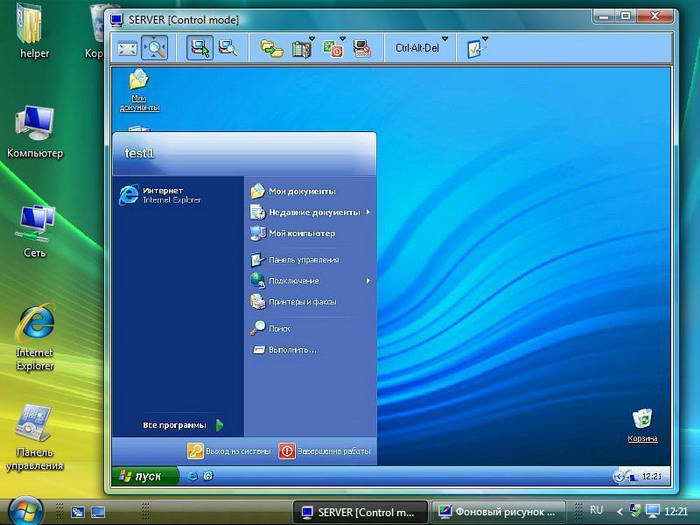Expand hidden icons in remote tray
Viewport: 700px width, 525px height.
pos(618,477)
